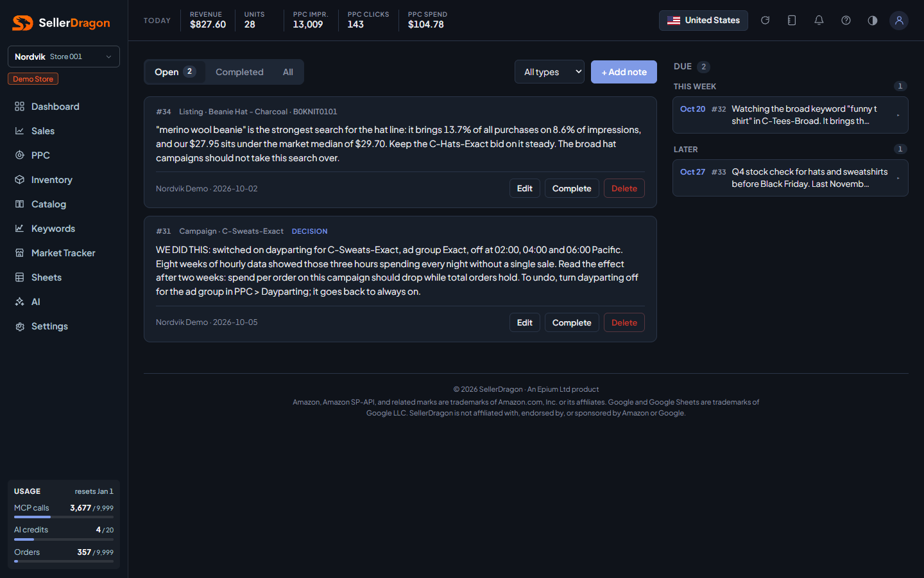Image resolution: width=924 pixels, height=578 pixels.
Task: Launch the AI section in the sidebar
Action: coord(64,302)
